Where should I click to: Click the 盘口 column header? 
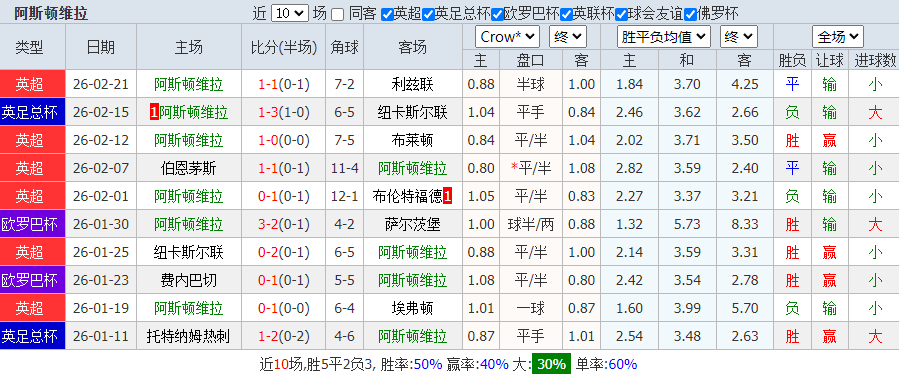click(531, 60)
